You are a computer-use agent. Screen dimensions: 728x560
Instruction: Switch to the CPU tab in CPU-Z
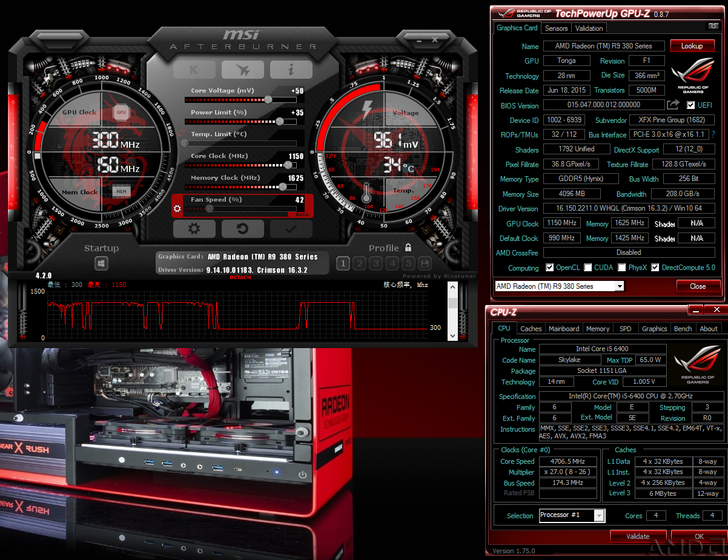tap(505, 328)
